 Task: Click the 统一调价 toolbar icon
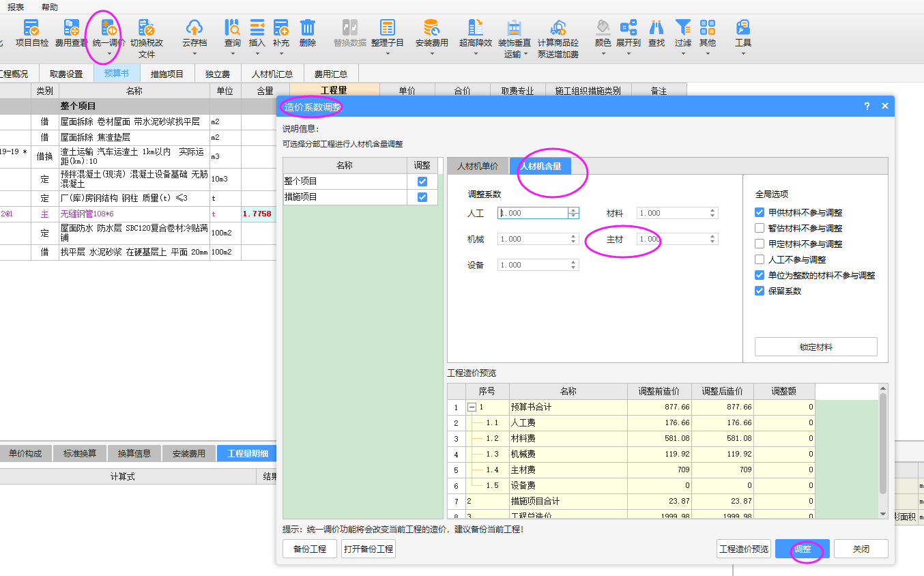pos(109,27)
